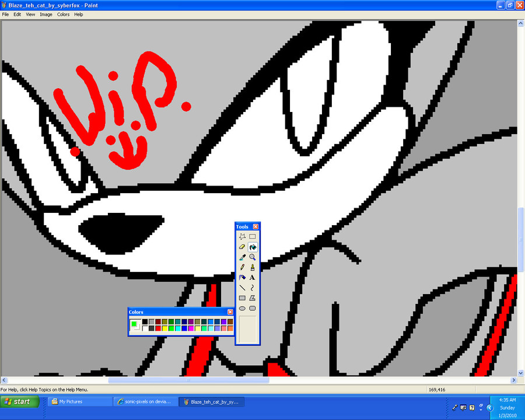Image resolution: width=525 pixels, height=420 pixels.
Task: Select the Text tool
Action: [x=253, y=278]
